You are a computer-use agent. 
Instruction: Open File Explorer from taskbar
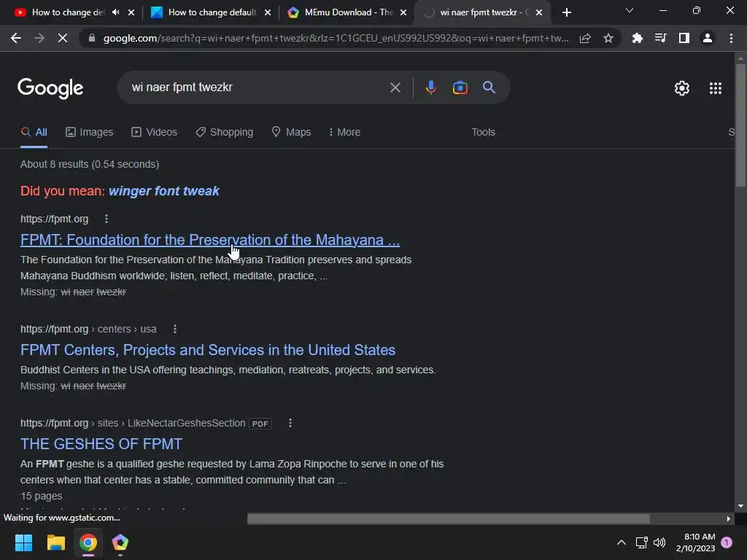coord(55,542)
